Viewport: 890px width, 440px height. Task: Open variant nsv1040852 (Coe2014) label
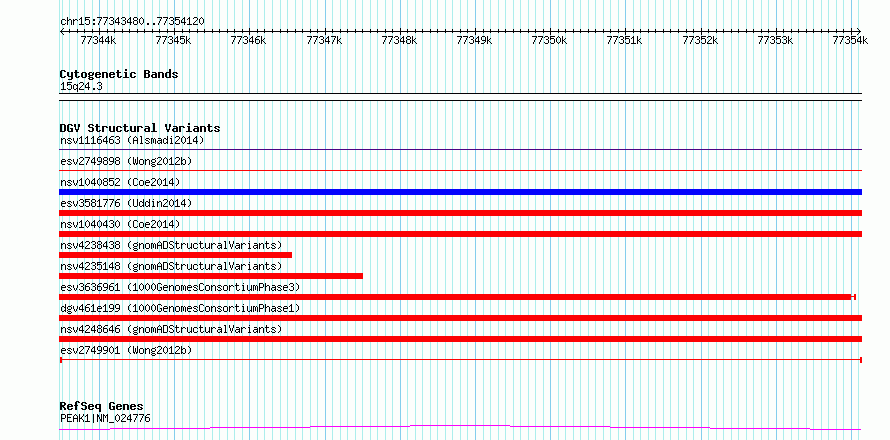pyautogui.click(x=120, y=182)
